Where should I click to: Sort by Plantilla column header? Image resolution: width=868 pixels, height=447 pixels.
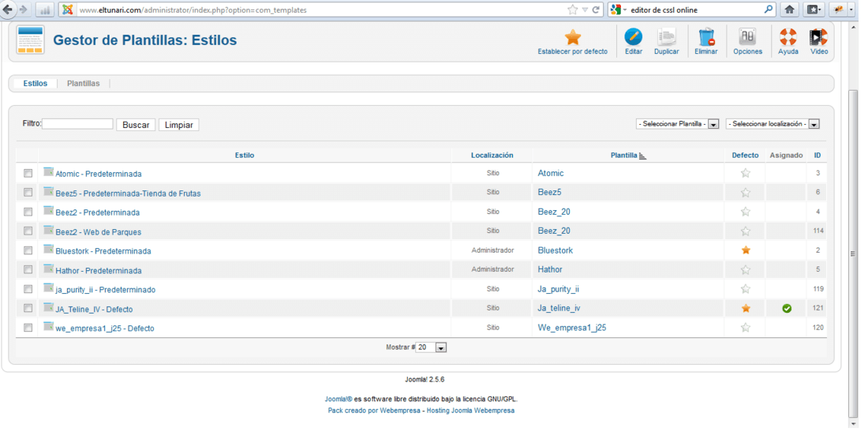pyautogui.click(x=624, y=156)
